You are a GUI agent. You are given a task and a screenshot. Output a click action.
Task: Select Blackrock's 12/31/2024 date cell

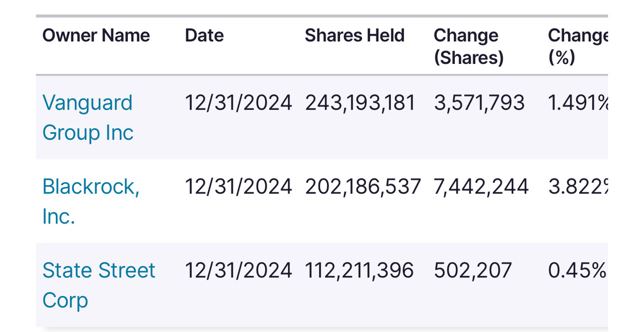pos(238,187)
